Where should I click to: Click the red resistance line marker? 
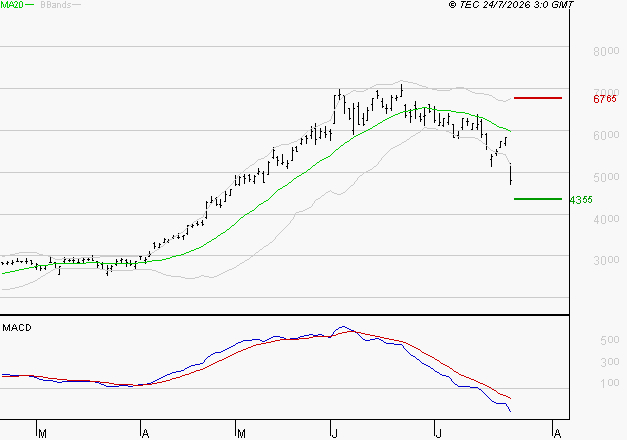click(538, 98)
